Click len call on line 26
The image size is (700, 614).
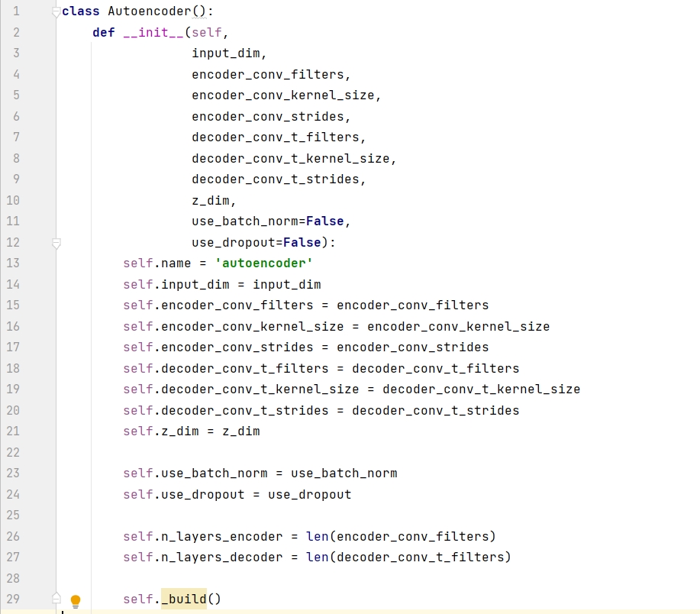(317, 536)
